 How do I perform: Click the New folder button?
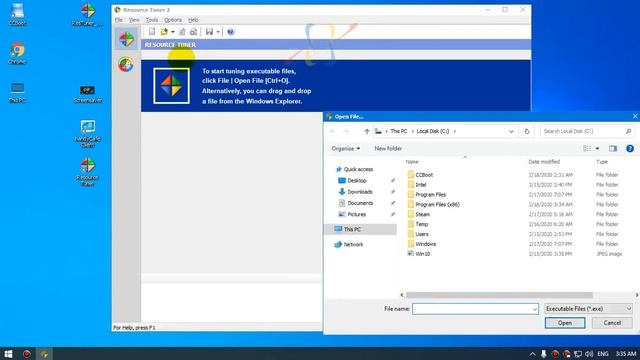click(x=388, y=149)
